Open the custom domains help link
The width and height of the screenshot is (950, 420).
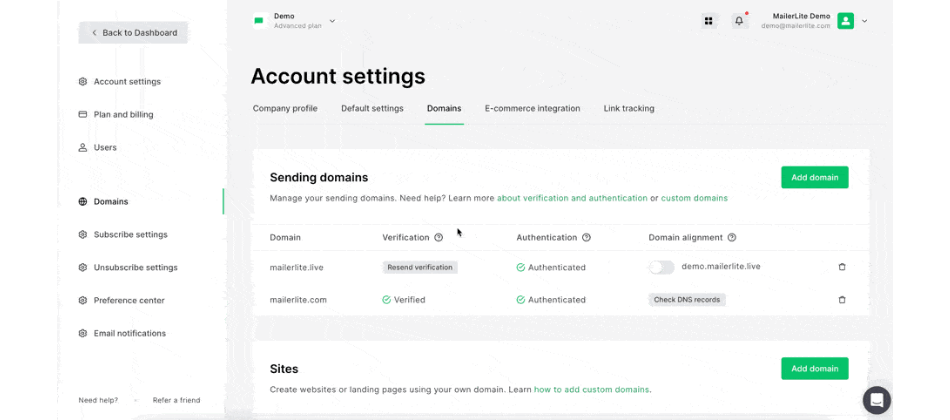(694, 198)
